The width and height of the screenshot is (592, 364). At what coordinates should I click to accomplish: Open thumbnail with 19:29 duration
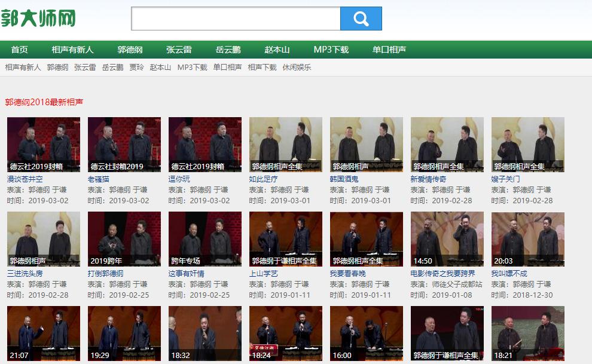[x=124, y=334]
